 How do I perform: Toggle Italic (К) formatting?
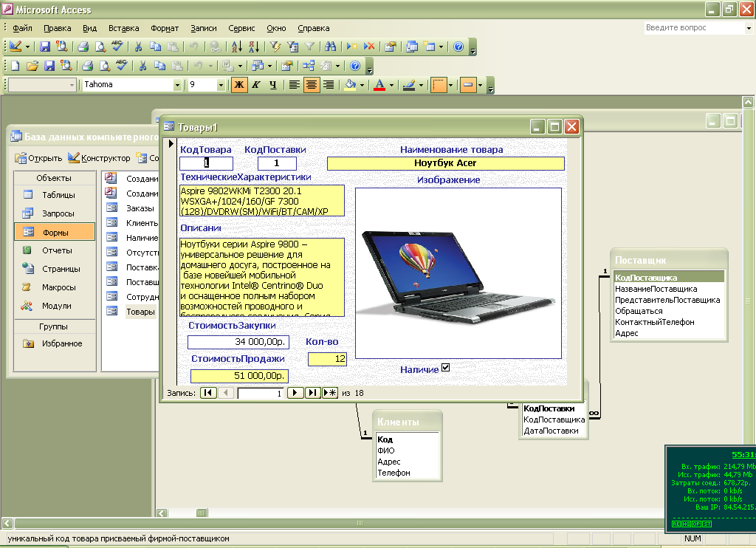click(256, 85)
